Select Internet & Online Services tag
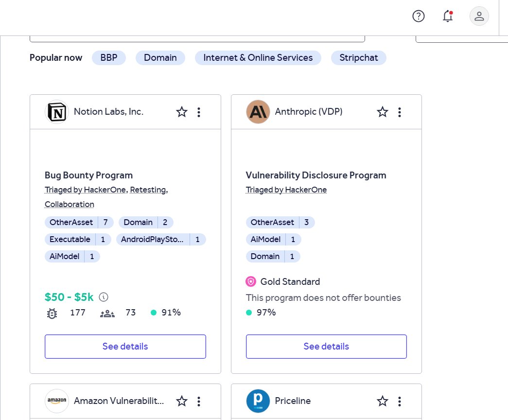Image resolution: width=508 pixels, height=420 pixels. [258, 58]
